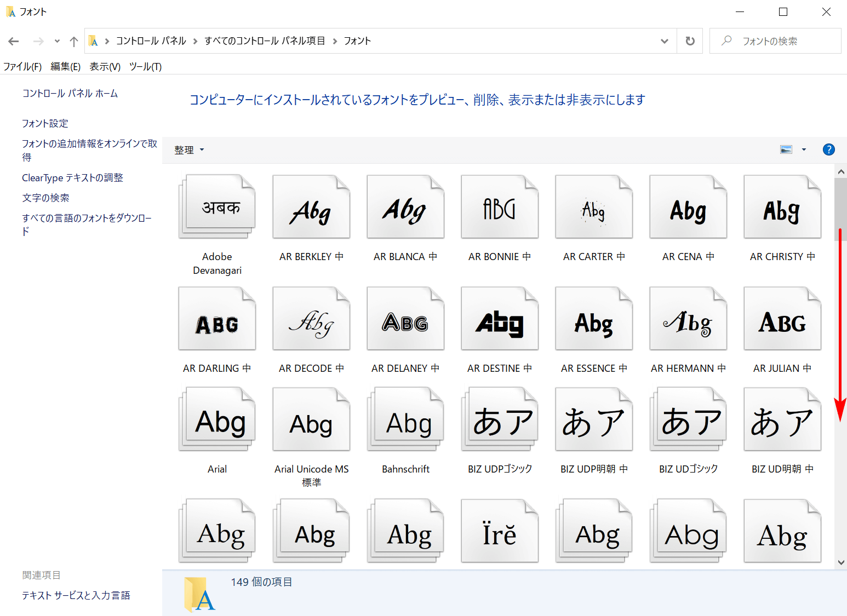Expand the chevron after コントロール パネル
Image resolution: width=847 pixels, height=616 pixels.
point(195,41)
